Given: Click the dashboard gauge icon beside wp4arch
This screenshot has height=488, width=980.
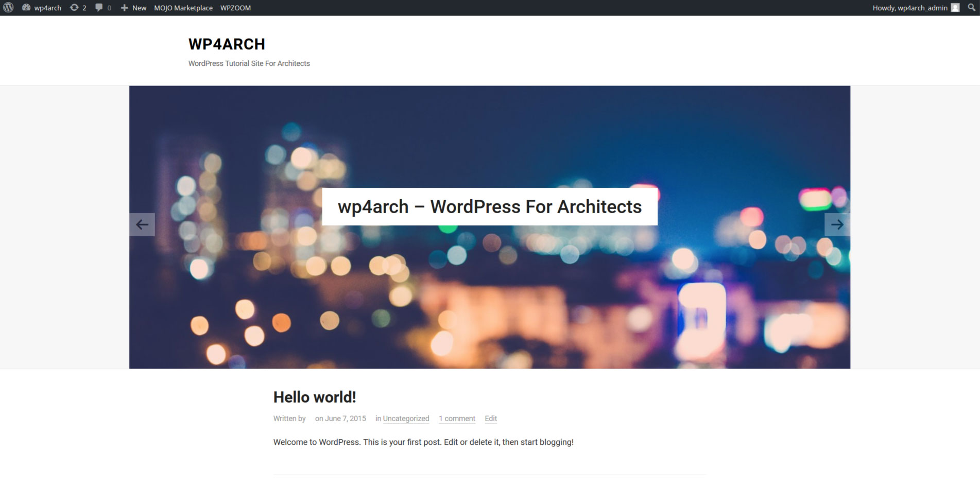Looking at the screenshot, I should click(x=26, y=8).
